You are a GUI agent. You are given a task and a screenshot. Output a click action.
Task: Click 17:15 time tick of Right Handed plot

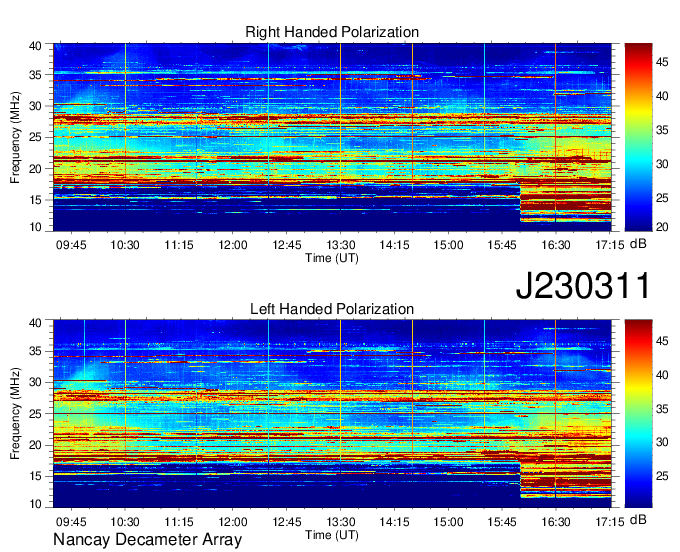(609, 245)
